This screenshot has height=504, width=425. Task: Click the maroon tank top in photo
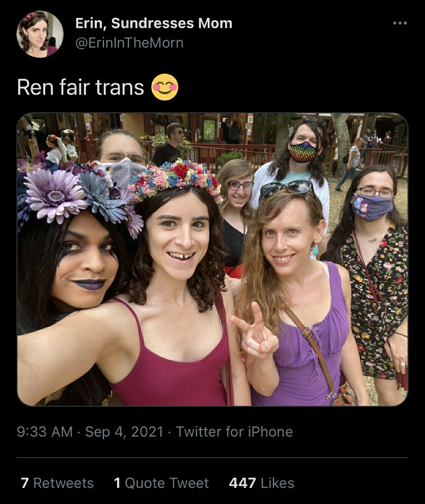171,359
